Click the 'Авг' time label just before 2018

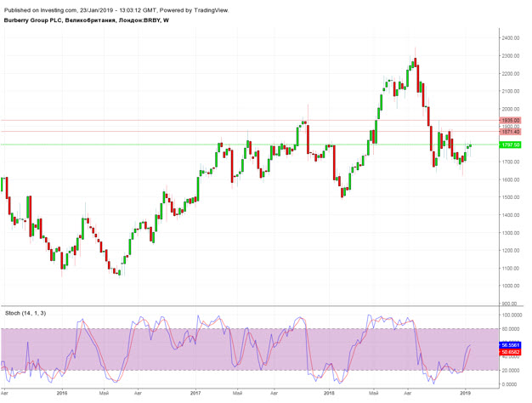[x=274, y=393]
